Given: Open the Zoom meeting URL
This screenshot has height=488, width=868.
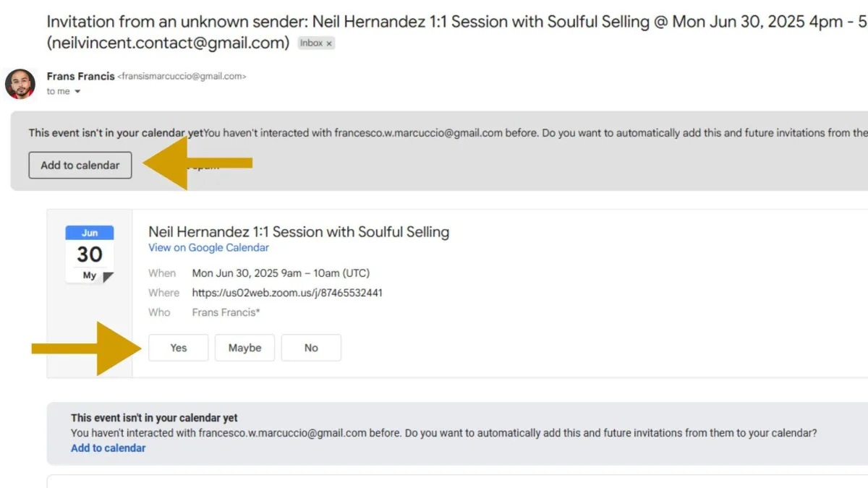Looking at the screenshot, I should pyautogui.click(x=287, y=293).
